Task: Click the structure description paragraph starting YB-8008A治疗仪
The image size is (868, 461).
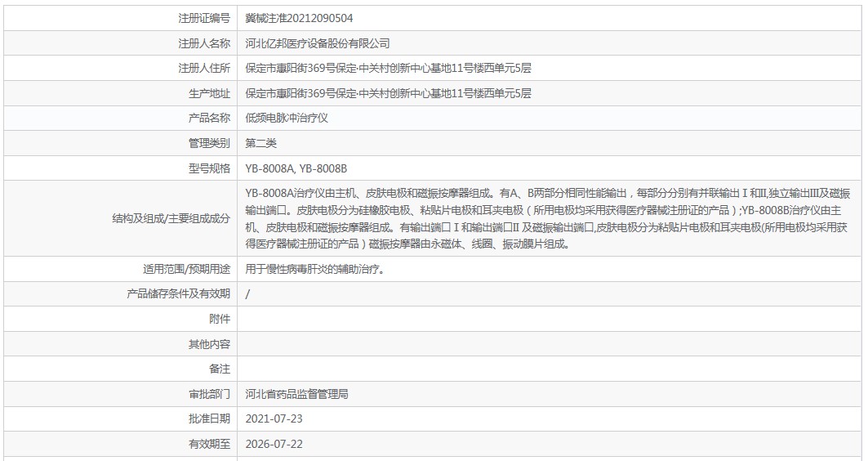Action: point(547,218)
